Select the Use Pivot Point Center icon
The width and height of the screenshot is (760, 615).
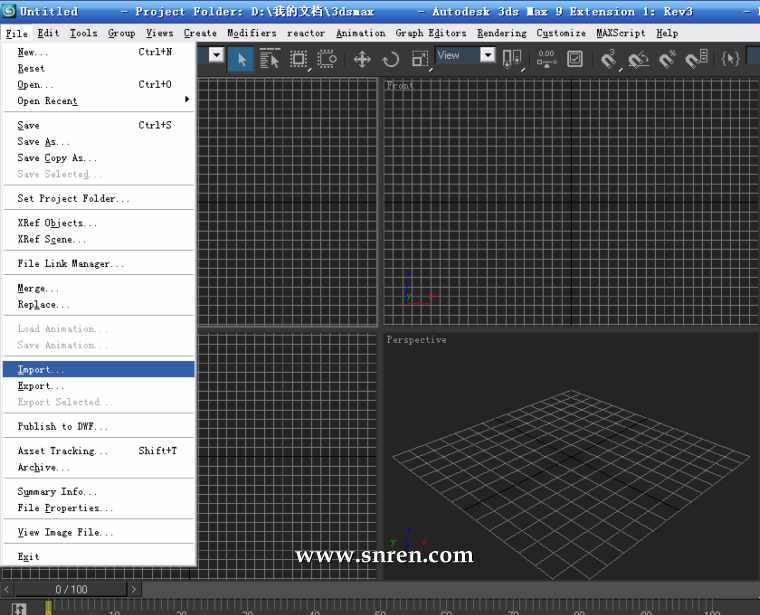512,59
